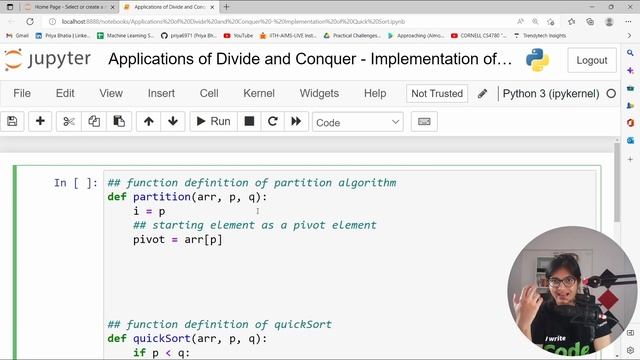Open the Edit menu
Image resolution: width=640 pixels, height=360 pixels.
(65, 93)
